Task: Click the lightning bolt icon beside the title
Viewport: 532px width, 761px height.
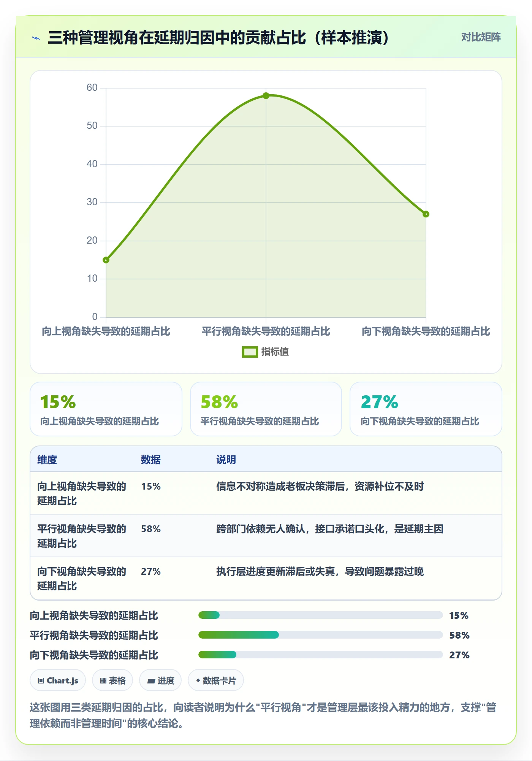Action: (x=36, y=38)
